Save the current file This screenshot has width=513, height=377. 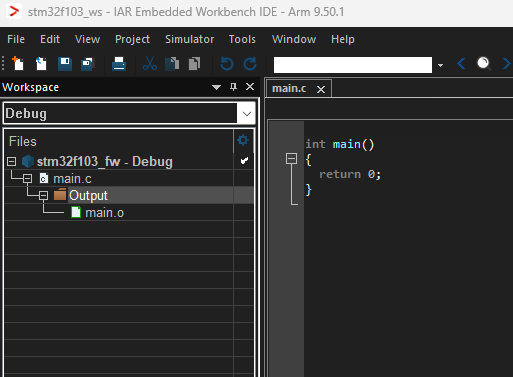pyautogui.click(x=65, y=64)
